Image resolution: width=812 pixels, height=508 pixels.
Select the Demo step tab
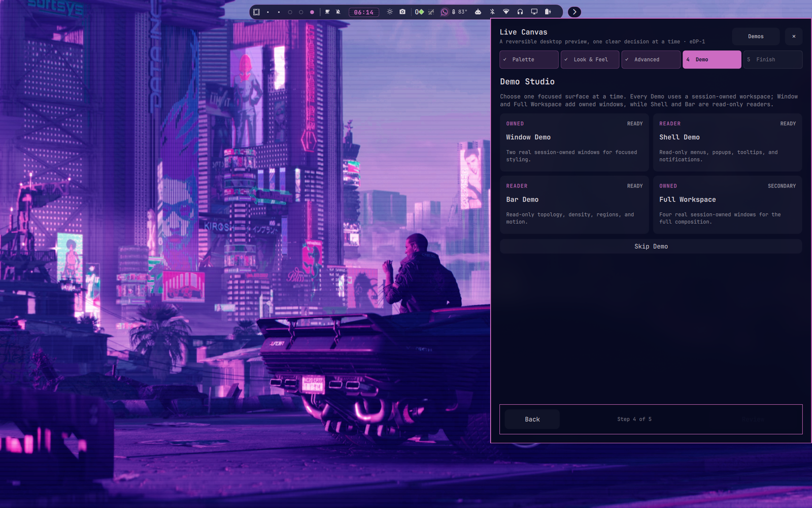point(712,59)
